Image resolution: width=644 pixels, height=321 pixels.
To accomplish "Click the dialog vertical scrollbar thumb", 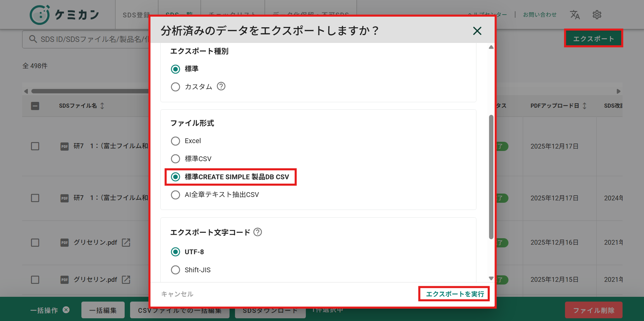I will point(491,177).
